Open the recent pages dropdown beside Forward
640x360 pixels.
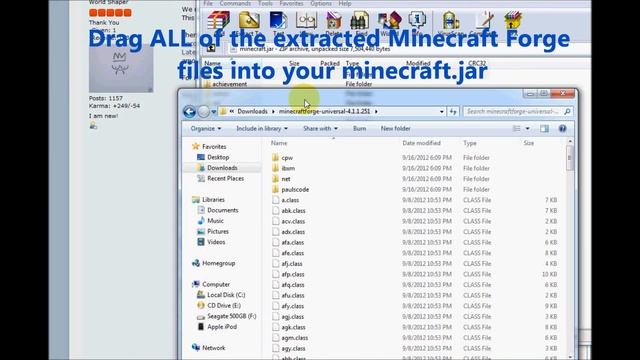coord(213,112)
